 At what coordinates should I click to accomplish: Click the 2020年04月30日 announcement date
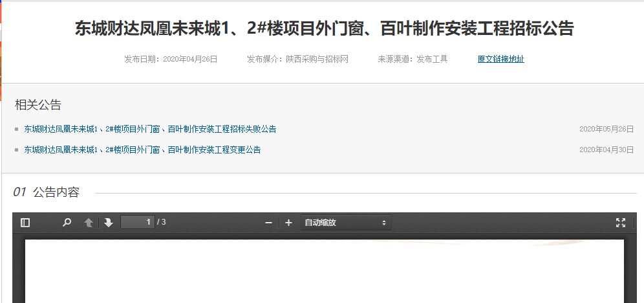[606, 150]
